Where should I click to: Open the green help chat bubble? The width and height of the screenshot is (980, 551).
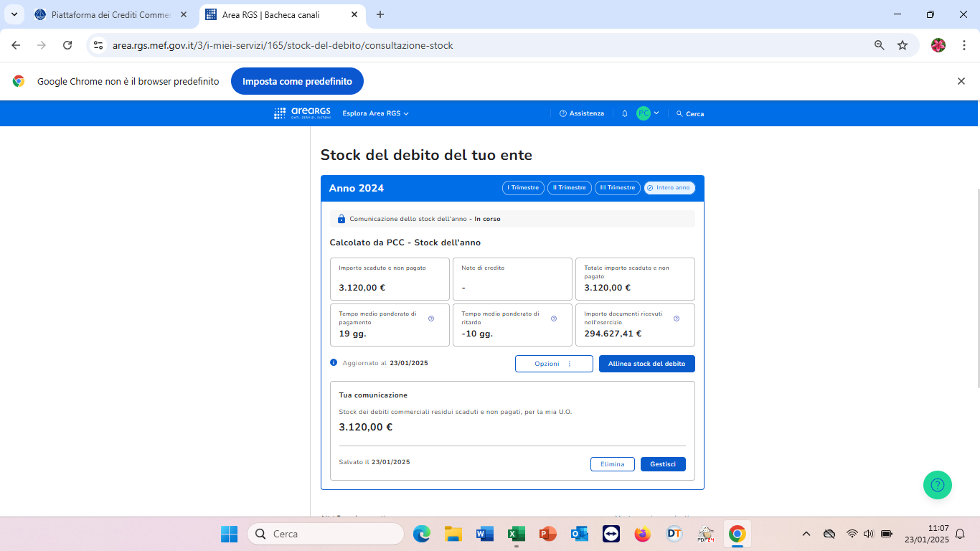[937, 485]
